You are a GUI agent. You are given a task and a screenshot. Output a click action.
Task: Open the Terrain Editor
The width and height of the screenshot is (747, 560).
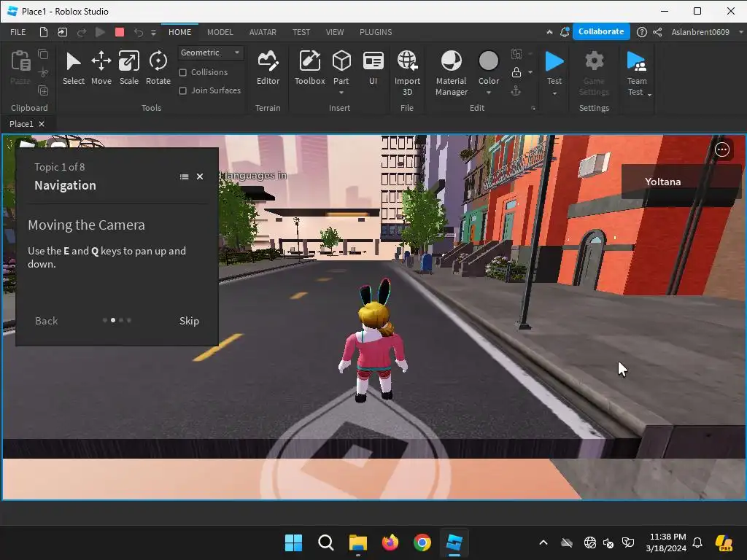(x=268, y=68)
